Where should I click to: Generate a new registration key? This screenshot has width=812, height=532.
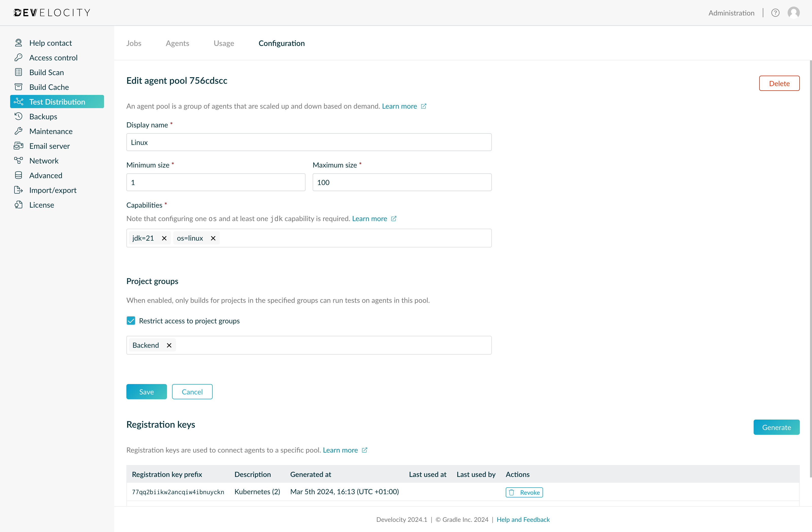(x=776, y=427)
